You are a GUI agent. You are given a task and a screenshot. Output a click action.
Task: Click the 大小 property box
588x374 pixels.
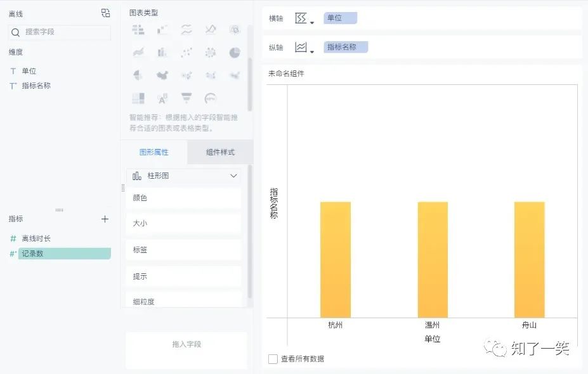pos(183,223)
